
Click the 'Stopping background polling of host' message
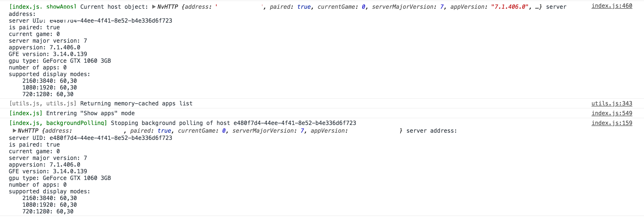pyautogui.click(x=234, y=123)
